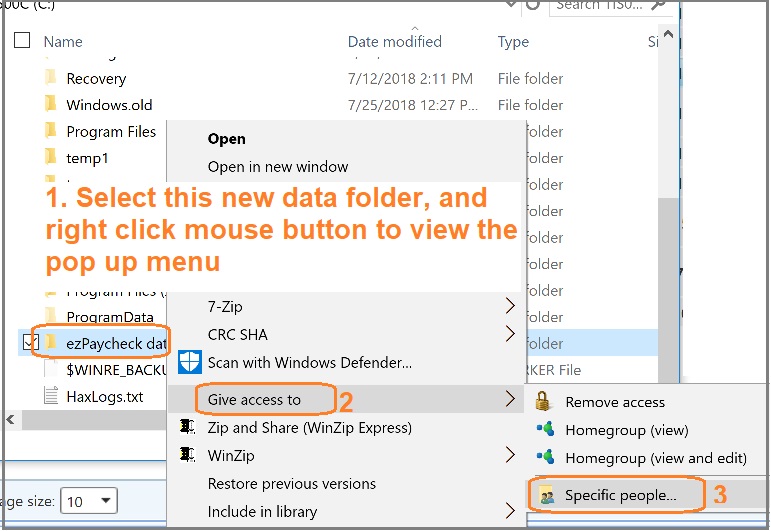The height and width of the screenshot is (531, 771).
Task: Choose Open in new window
Action: pos(278,167)
